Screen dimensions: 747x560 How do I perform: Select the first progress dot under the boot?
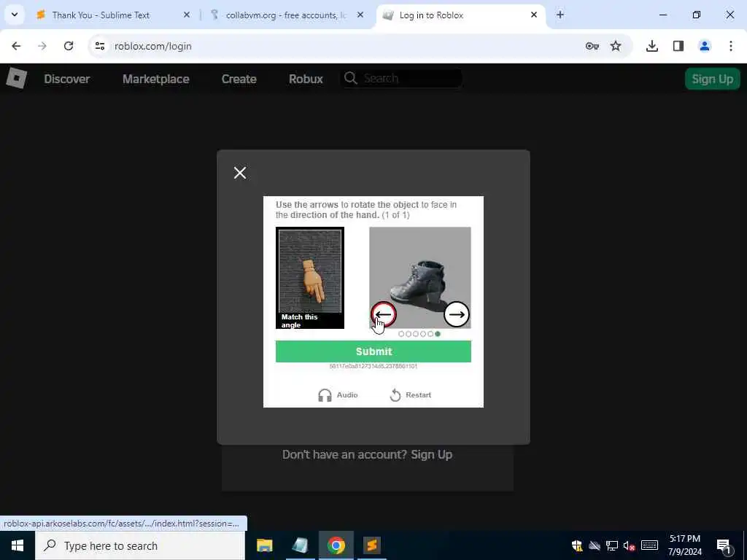[401, 334]
